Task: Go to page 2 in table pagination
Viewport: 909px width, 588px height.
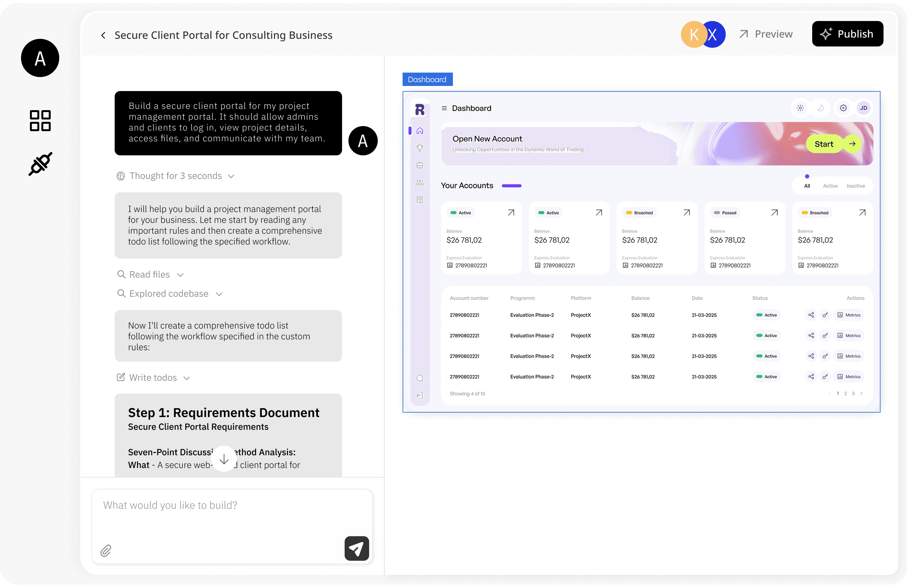Action: (x=845, y=393)
